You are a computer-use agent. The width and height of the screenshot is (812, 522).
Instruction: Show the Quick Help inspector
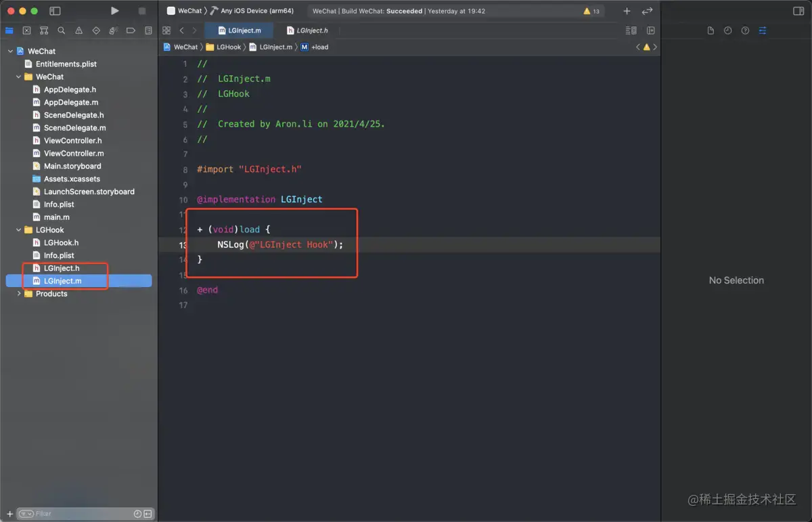click(745, 30)
